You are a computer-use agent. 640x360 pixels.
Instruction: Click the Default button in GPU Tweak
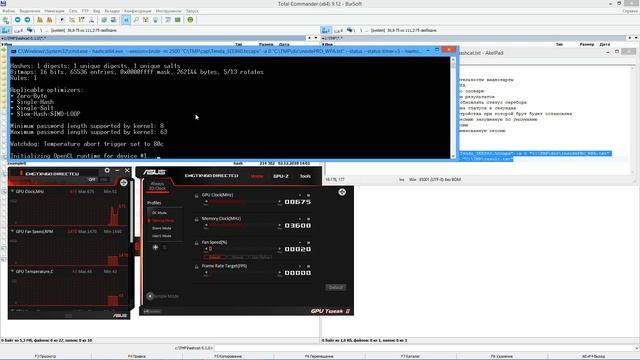336,287
